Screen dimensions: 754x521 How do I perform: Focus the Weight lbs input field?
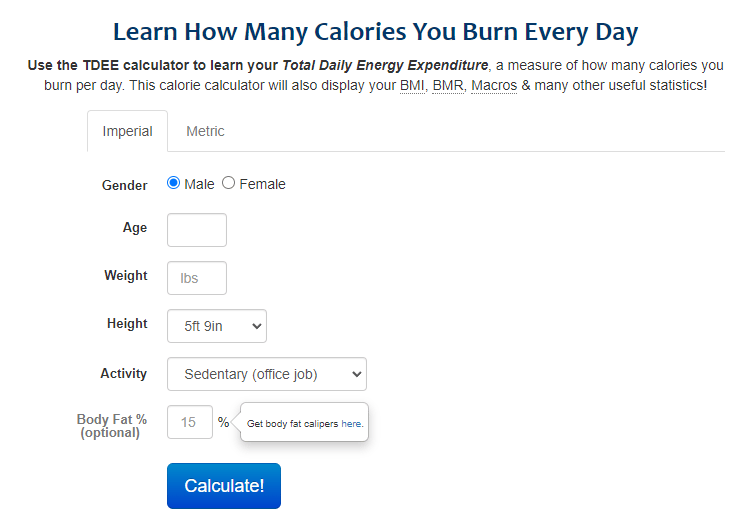(x=197, y=278)
